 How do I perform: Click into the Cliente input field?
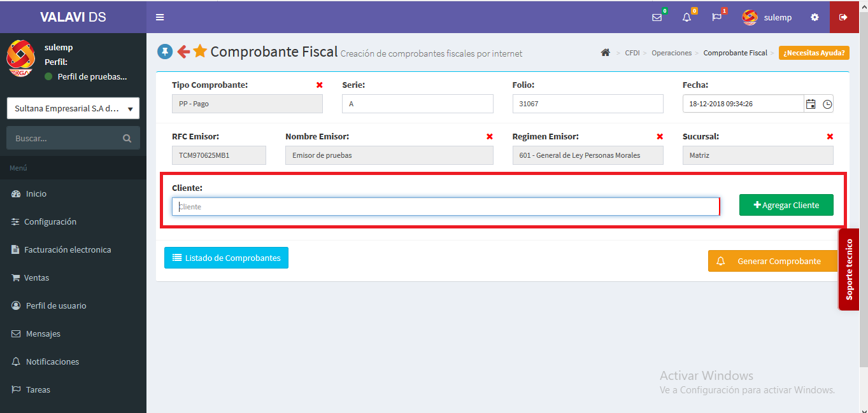coord(445,207)
